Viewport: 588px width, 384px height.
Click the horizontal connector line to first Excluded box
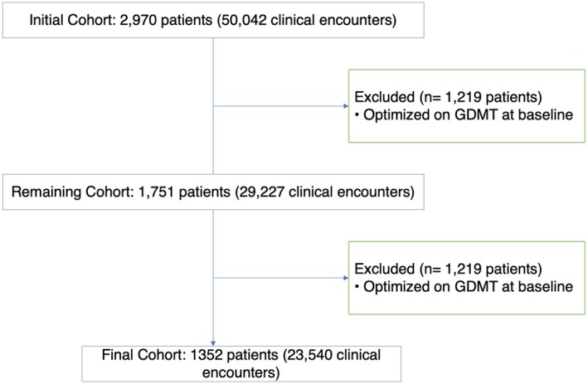279,106
